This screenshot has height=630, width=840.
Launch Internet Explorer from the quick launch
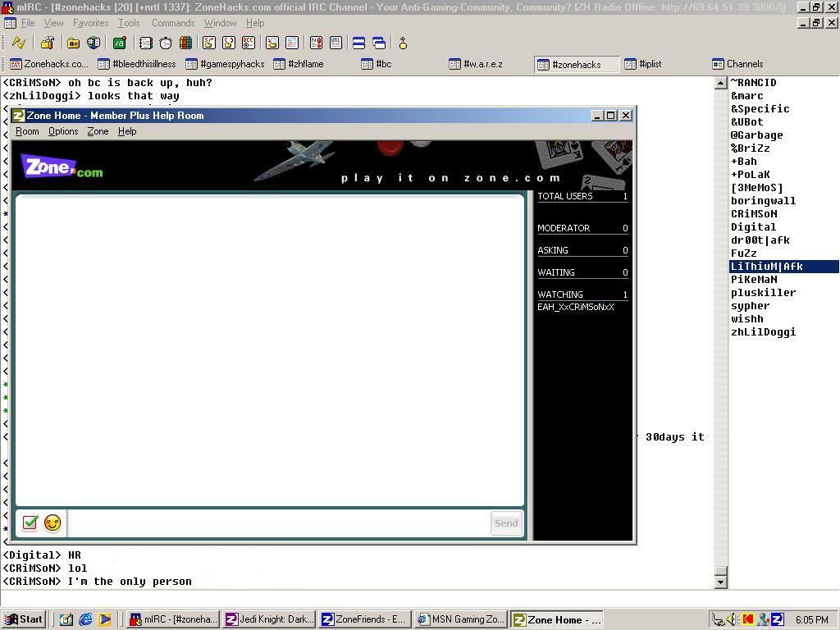click(x=85, y=619)
